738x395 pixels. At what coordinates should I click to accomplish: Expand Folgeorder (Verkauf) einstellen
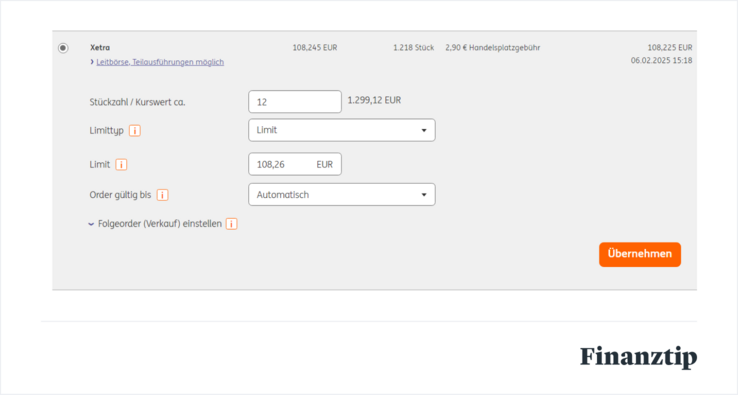(x=155, y=224)
